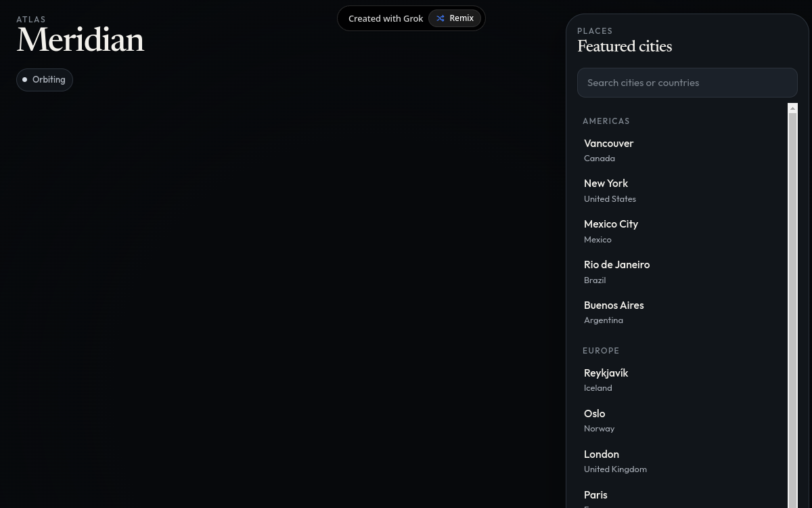The image size is (812, 508).
Task: Select London, United Kingdom
Action: tap(682, 461)
